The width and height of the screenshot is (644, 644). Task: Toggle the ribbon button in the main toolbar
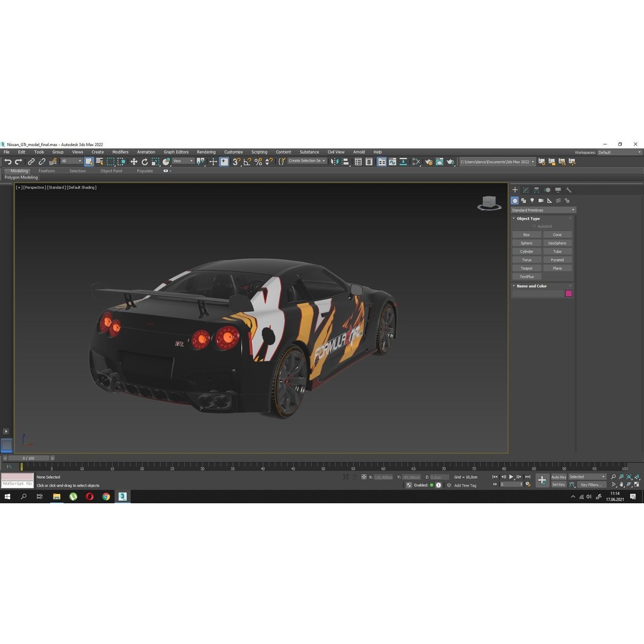coord(382,162)
